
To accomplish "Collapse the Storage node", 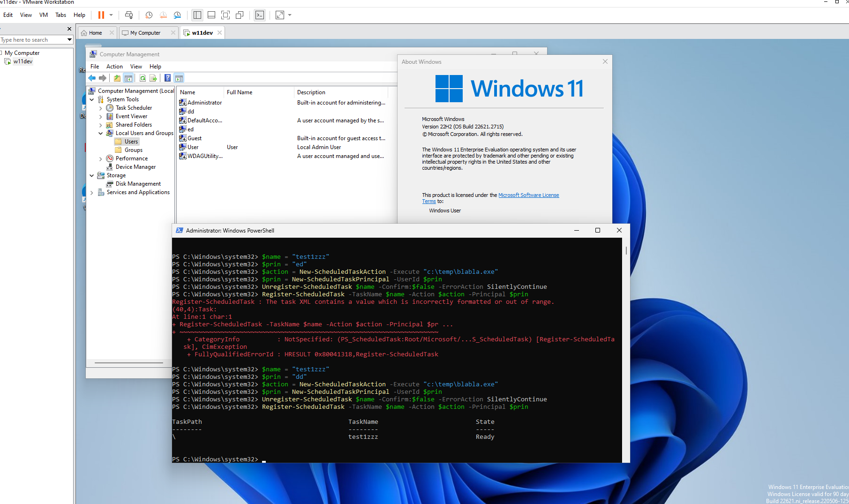I will point(92,175).
